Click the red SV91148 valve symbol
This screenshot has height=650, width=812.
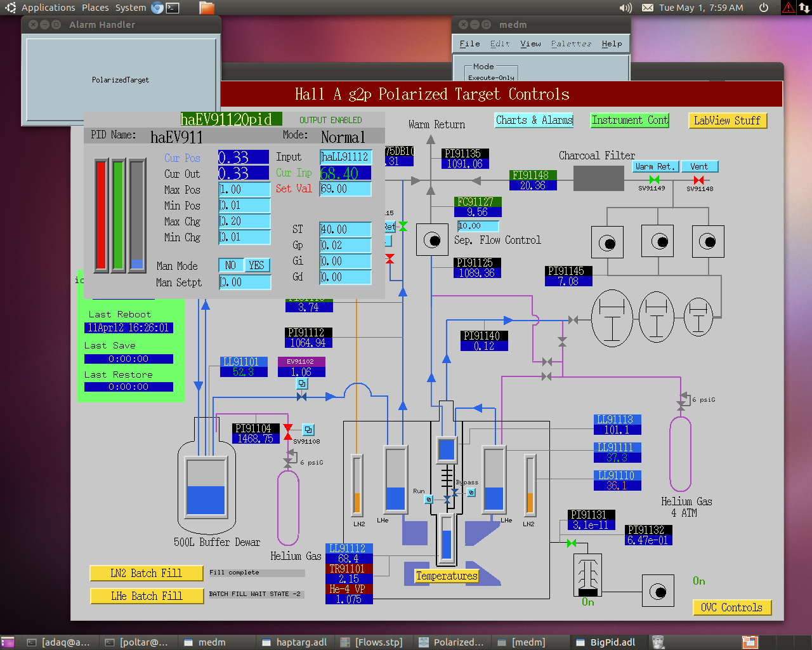point(698,180)
